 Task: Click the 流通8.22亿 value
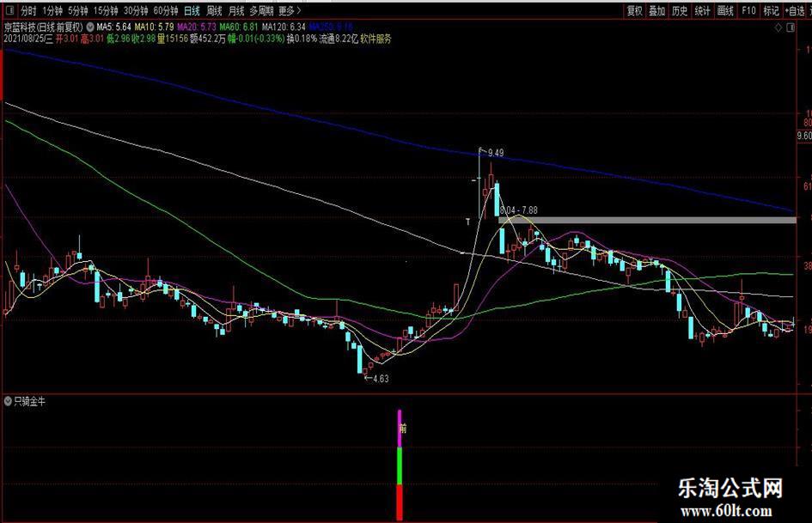[339, 39]
